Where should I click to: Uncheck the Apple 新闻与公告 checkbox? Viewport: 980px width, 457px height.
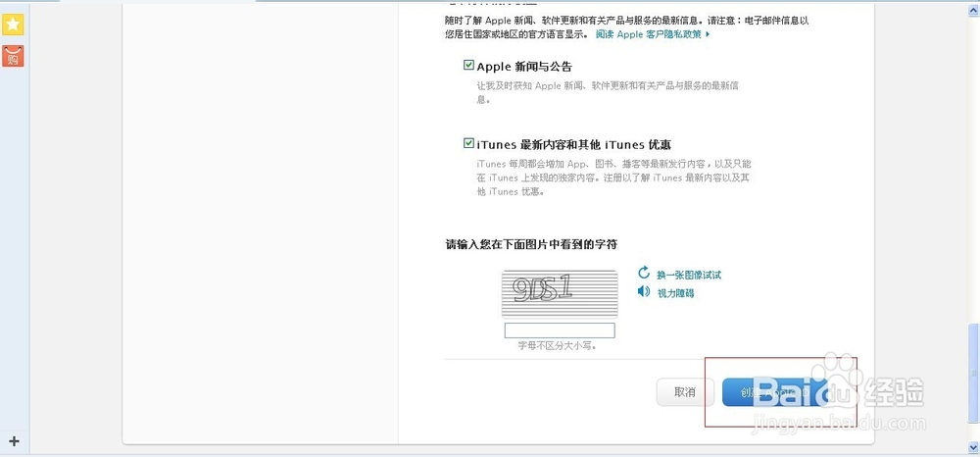click(468, 65)
